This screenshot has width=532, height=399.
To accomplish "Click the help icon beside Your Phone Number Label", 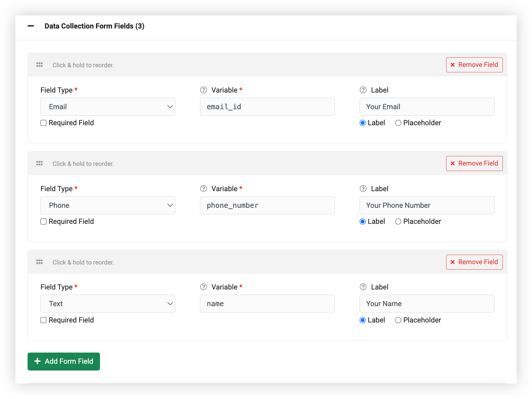I will 363,189.
